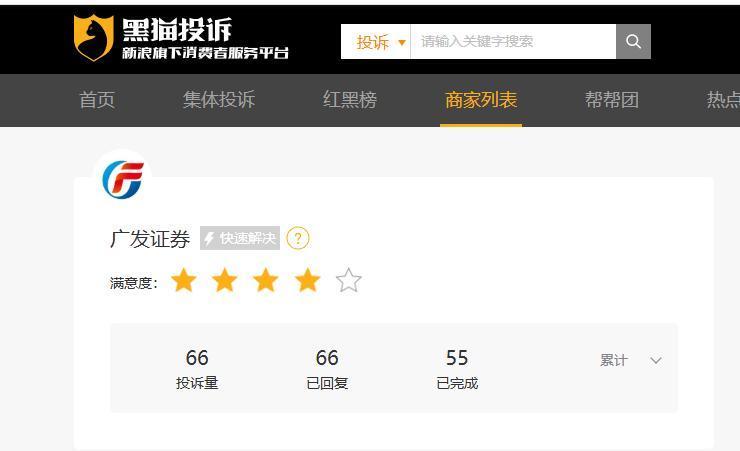
Task: Click the magnifier search button
Action: click(x=633, y=42)
